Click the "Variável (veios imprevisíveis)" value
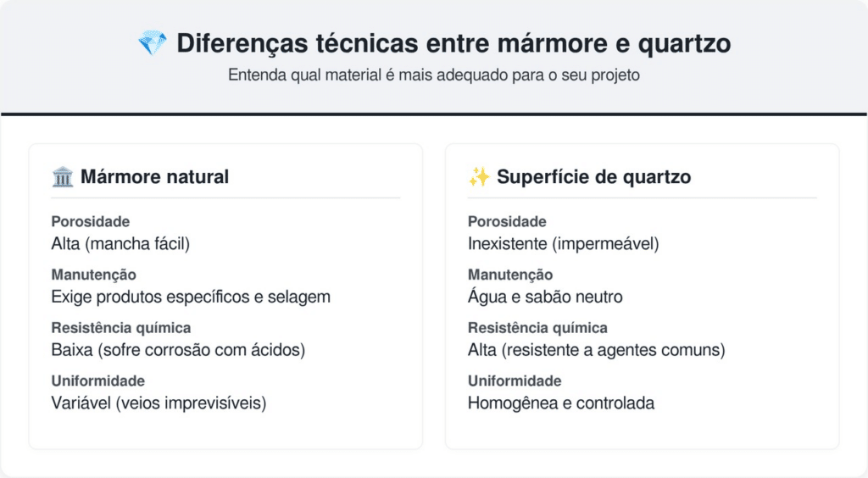The width and height of the screenshot is (868, 478). tap(159, 403)
